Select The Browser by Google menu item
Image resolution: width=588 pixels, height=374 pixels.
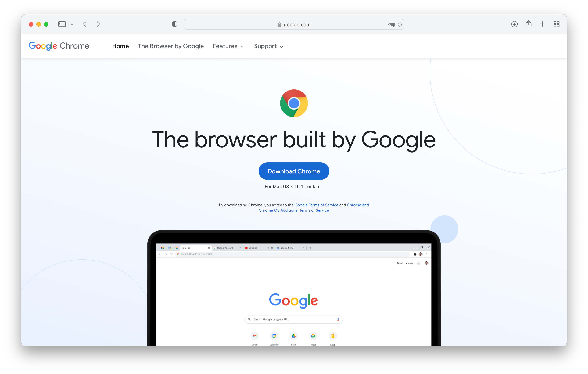[170, 46]
